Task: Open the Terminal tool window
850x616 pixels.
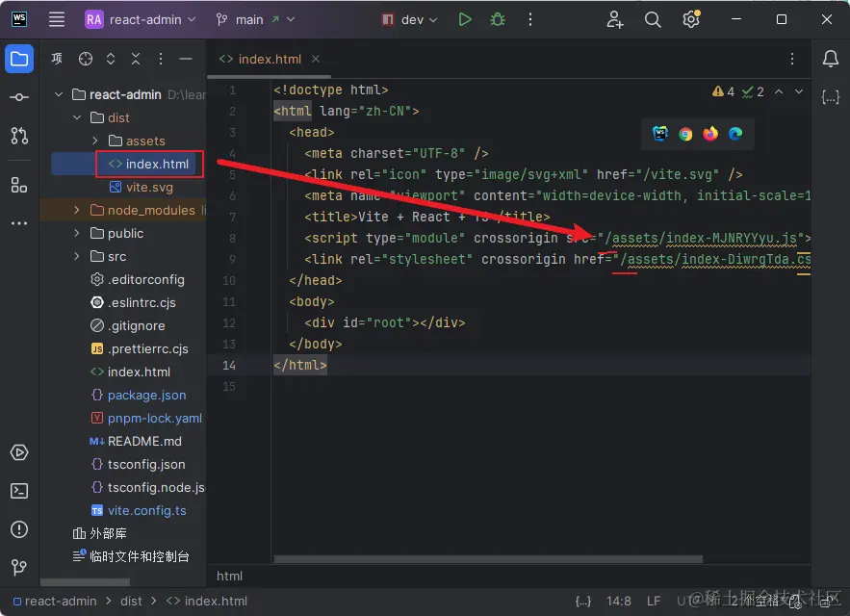Action: coord(19,491)
